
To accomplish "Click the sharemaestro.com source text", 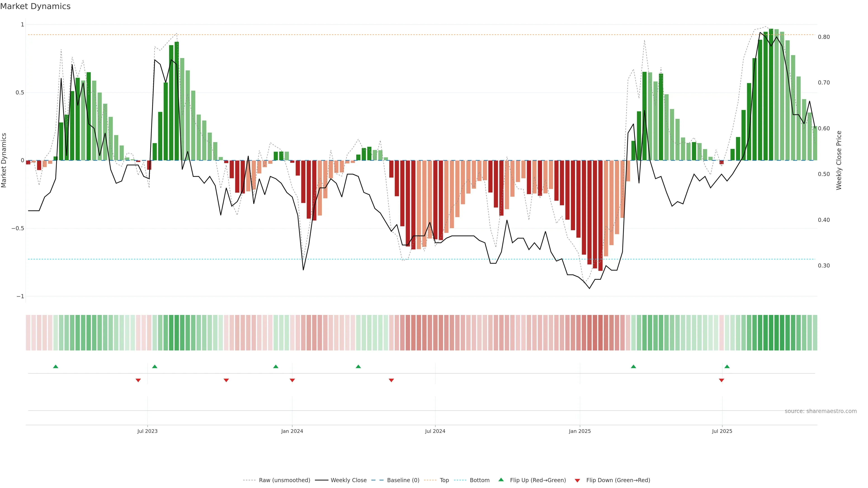I will 821,411.
